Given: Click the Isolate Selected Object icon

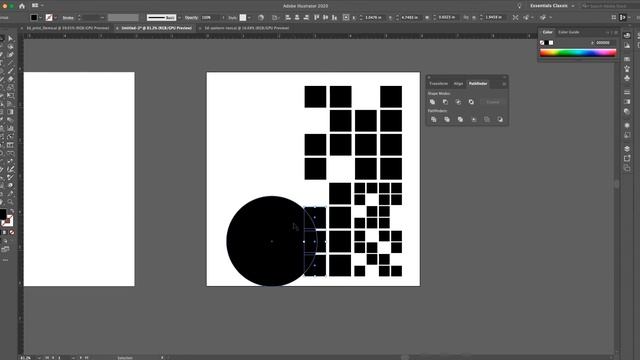Looking at the screenshot, I should tap(516, 18).
